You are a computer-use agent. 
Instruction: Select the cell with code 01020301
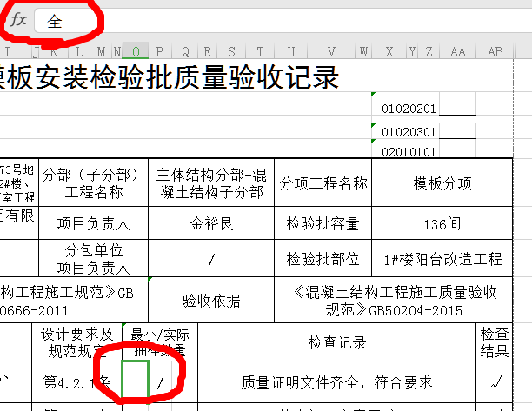point(409,133)
